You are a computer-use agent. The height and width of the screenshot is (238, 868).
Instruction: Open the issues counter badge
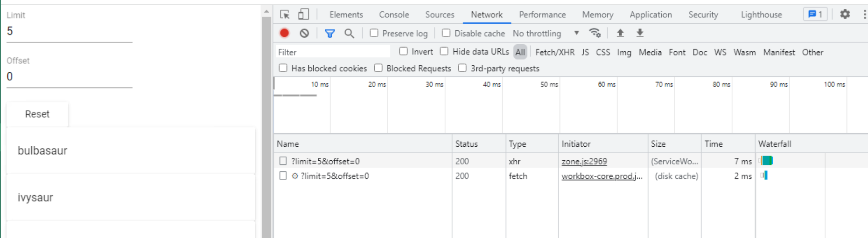(x=815, y=14)
